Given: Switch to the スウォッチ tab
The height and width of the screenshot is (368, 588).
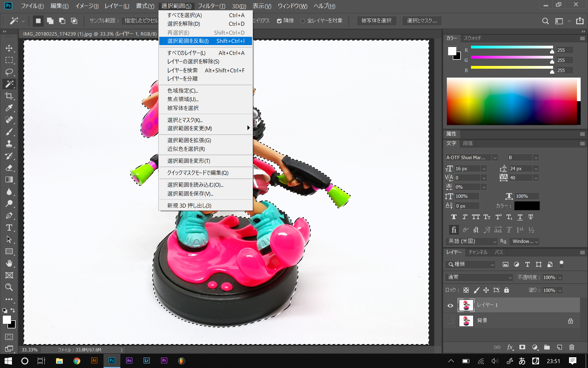Looking at the screenshot, I should (472, 38).
